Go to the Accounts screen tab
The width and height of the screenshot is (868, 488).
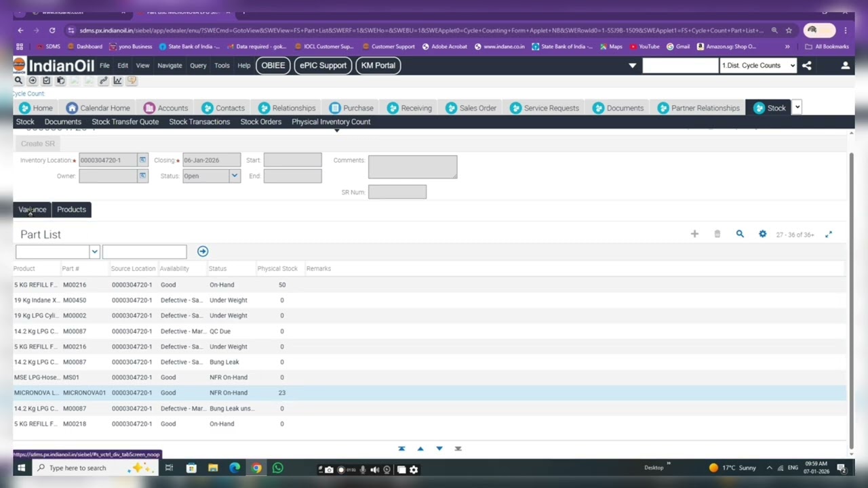click(166, 108)
